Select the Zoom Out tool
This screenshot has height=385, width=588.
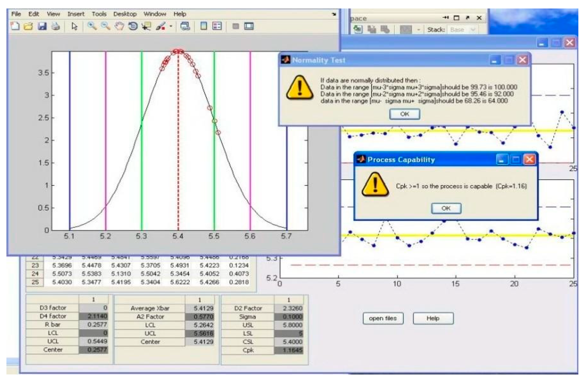[105, 27]
